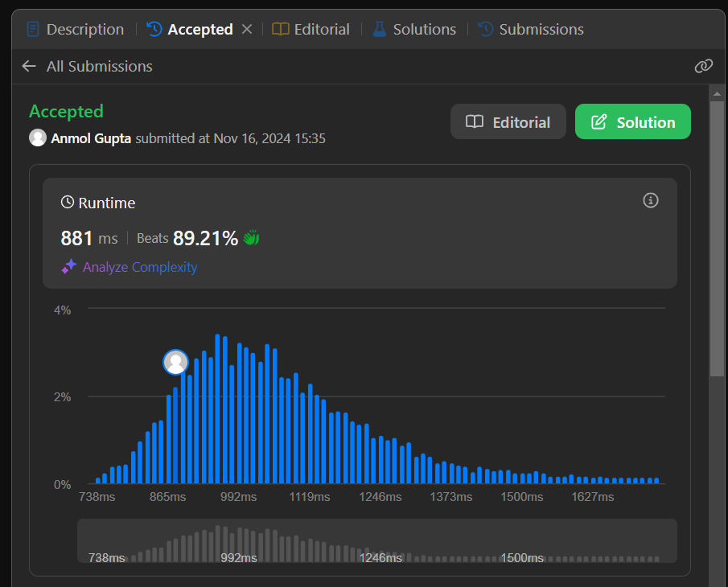Viewport: 728px width, 587px height.
Task: Click Anmol Gupta's profile avatar
Action: point(38,138)
